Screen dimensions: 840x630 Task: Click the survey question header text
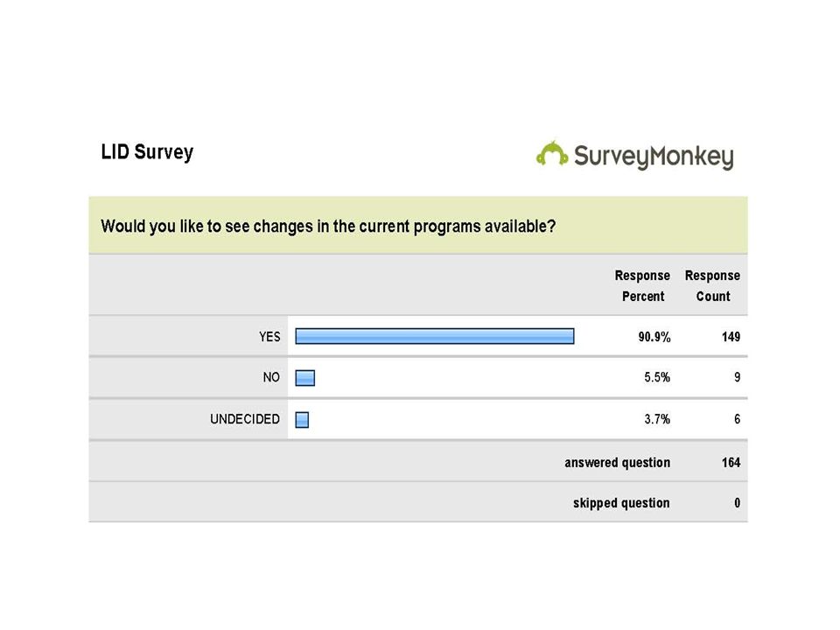[x=328, y=226]
